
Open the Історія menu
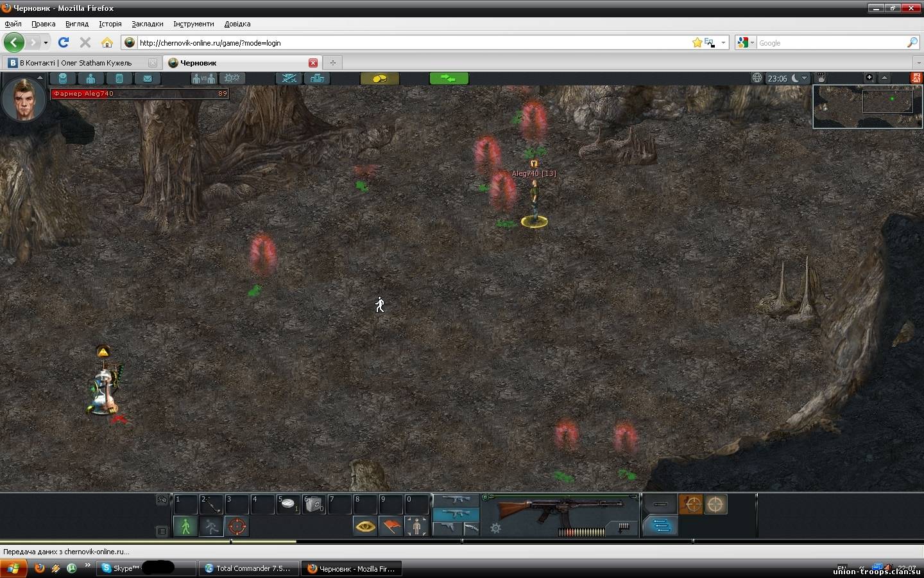click(110, 24)
